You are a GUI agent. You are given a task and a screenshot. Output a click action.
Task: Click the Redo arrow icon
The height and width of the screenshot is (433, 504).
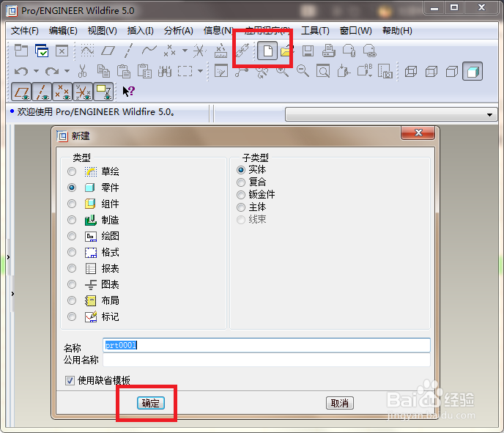coord(52,71)
